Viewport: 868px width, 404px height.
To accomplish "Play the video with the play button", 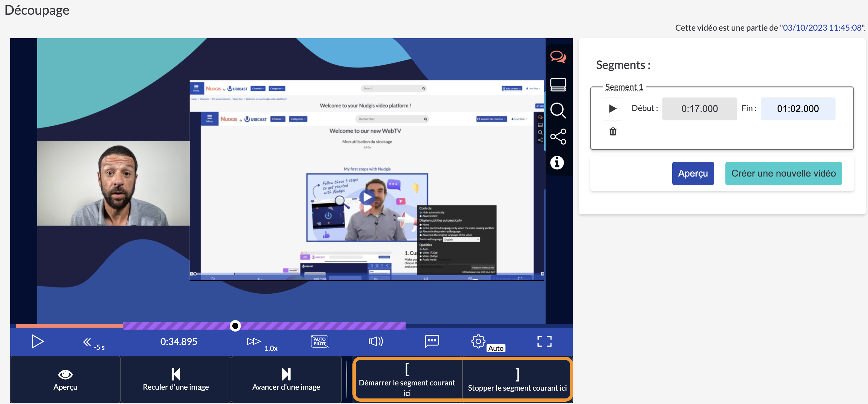I will [x=38, y=341].
